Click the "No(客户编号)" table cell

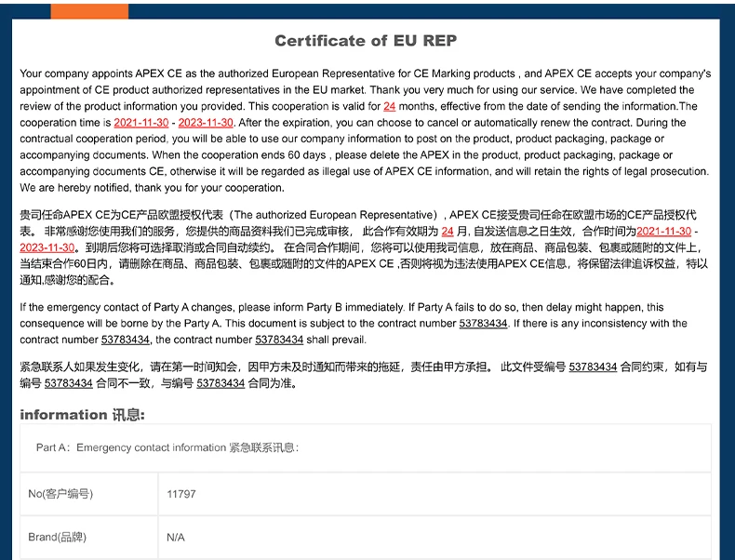coord(89,494)
